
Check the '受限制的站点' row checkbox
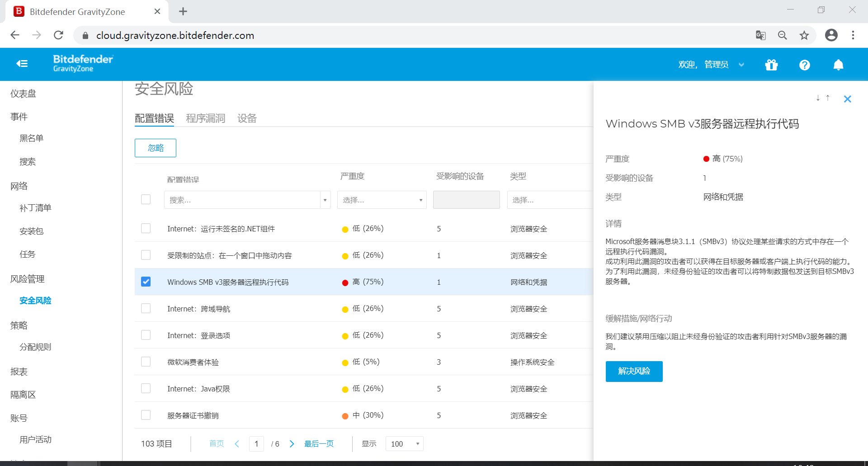tap(146, 255)
